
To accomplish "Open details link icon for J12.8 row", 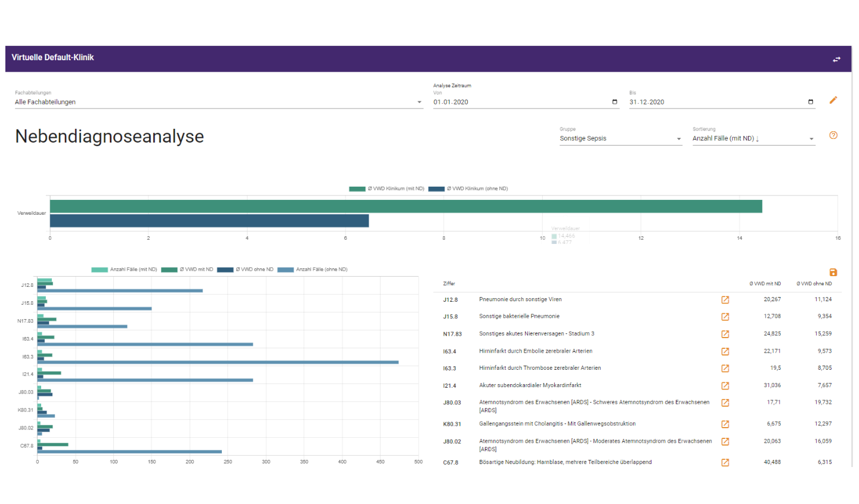I will point(725,299).
